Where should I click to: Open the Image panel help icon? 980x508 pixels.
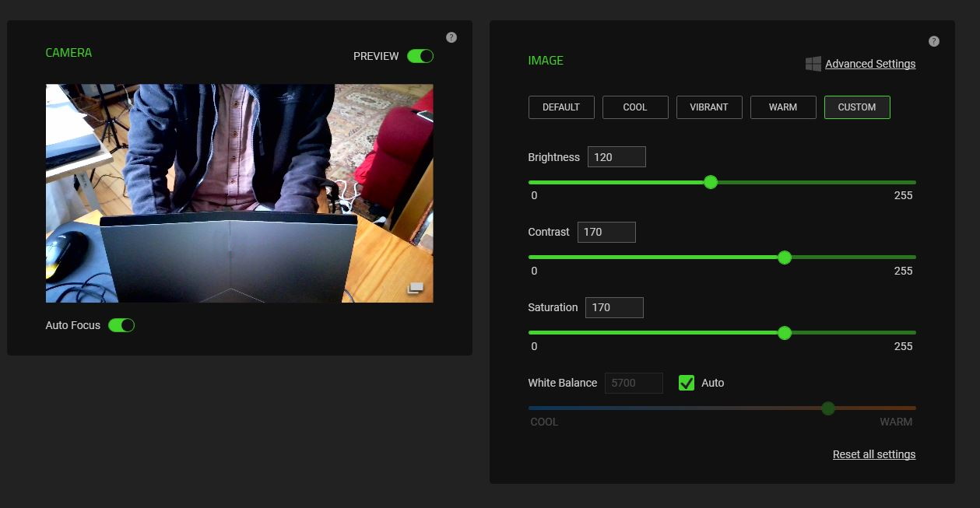coord(934,41)
